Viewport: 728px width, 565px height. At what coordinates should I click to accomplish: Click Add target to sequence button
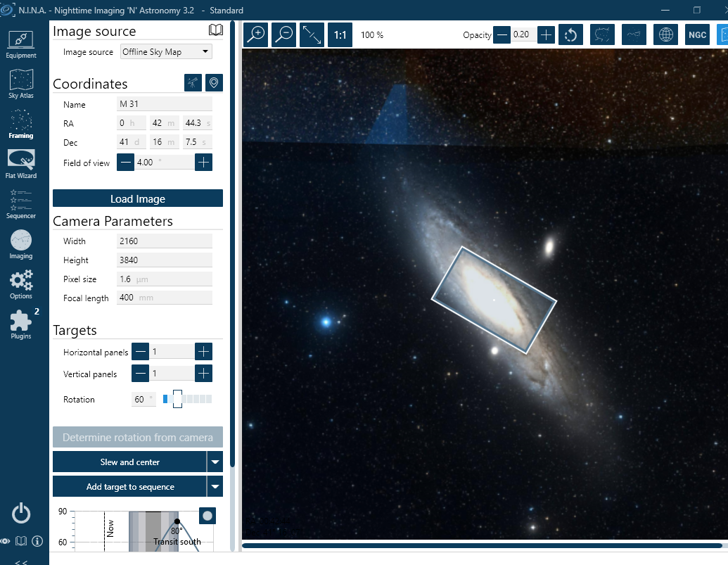click(x=129, y=486)
